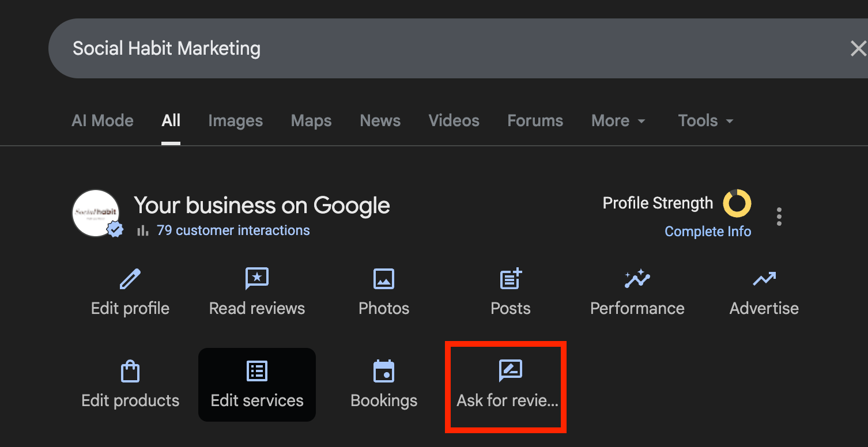Open Edit profile pencil icon
The image size is (868, 447).
pyautogui.click(x=130, y=279)
